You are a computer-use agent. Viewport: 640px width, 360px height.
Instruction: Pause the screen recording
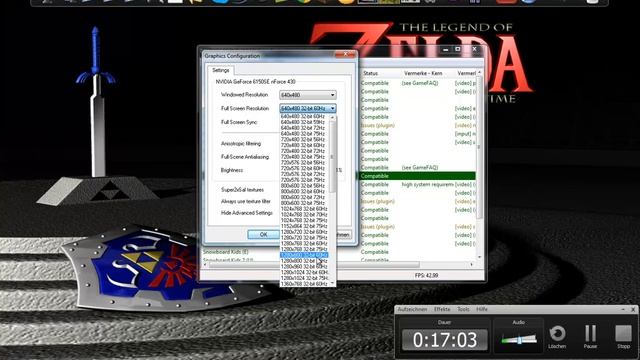(590, 333)
